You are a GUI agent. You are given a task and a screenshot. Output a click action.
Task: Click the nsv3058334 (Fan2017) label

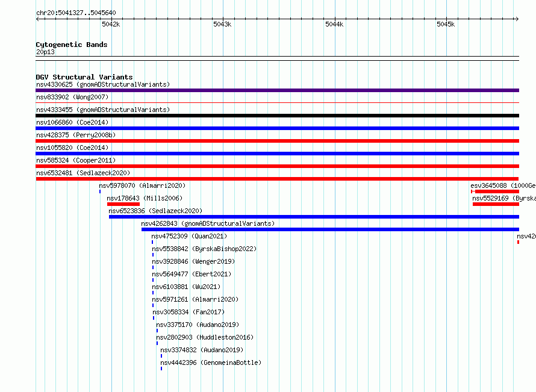click(189, 312)
